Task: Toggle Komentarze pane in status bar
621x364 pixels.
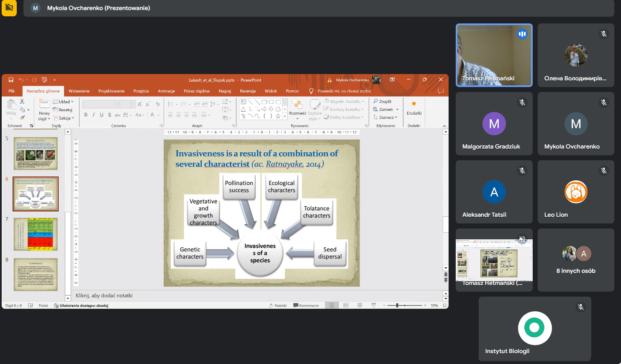Action: coord(306,305)
